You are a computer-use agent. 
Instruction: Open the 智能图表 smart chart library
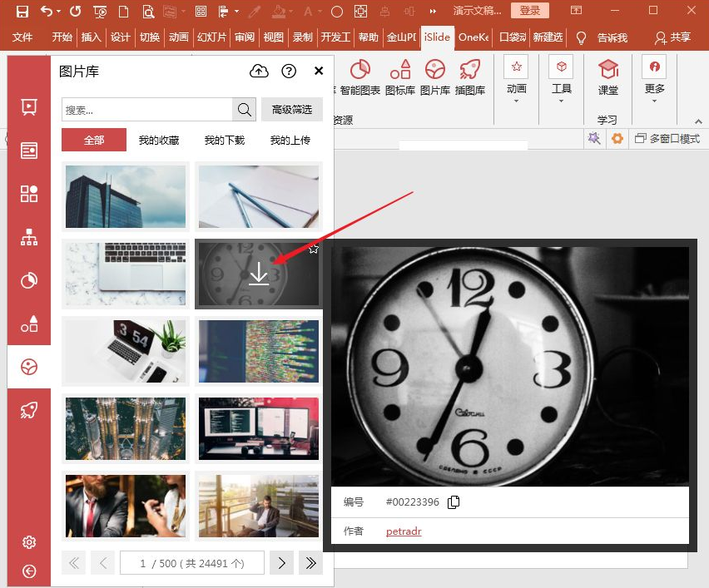point(360,78)
